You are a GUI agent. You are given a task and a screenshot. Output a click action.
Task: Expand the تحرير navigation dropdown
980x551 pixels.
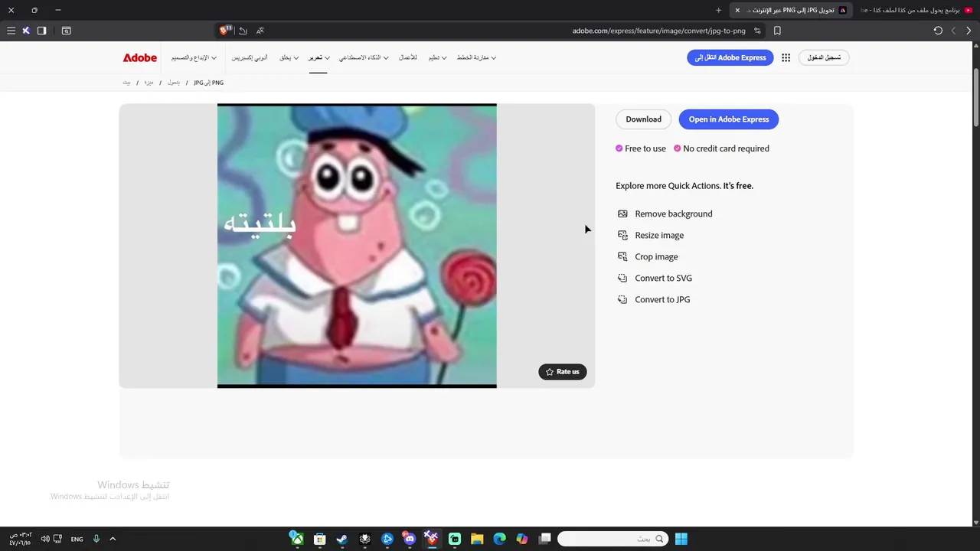pyautogui.click(x=318, y=57)
